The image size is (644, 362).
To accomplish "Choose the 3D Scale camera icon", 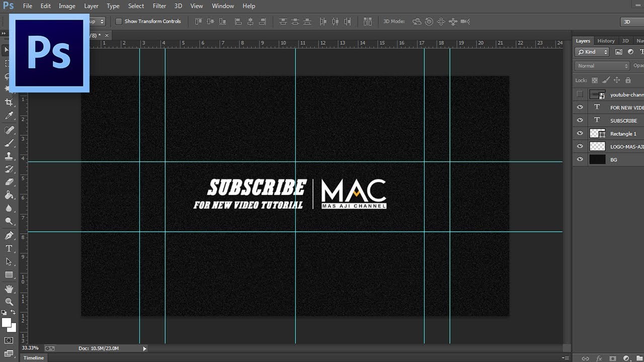I will [x=465, y=21].
